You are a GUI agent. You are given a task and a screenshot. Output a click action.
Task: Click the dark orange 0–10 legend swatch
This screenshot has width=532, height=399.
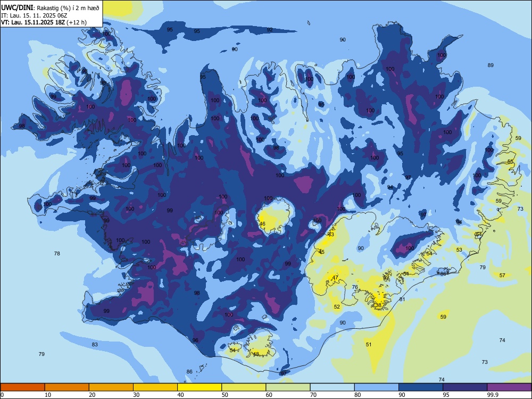(22, 387)
